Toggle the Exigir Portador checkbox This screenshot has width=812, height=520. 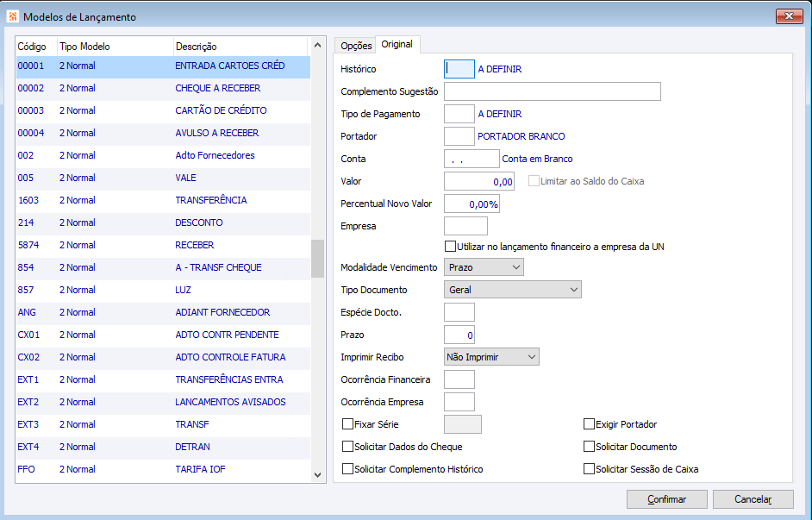(x=590, y=424)
